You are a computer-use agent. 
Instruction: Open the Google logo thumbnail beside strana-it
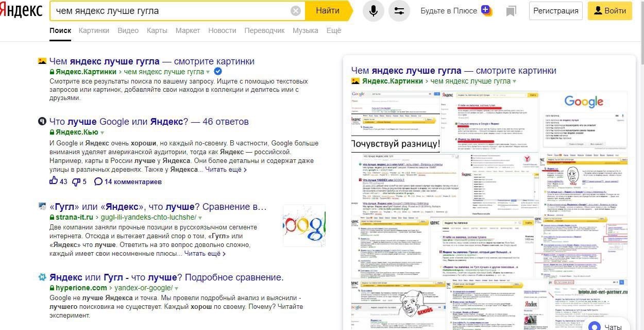click(x=304, y=225)
